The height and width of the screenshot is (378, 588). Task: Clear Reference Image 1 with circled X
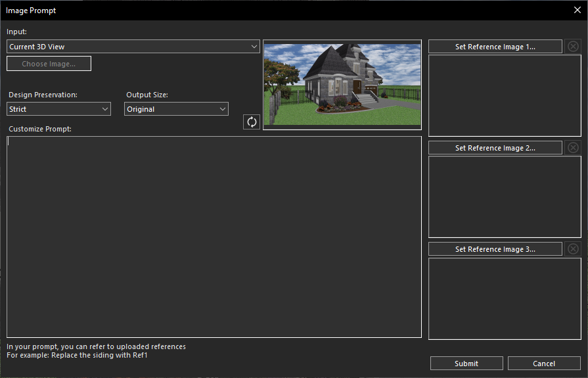[573, 47]
